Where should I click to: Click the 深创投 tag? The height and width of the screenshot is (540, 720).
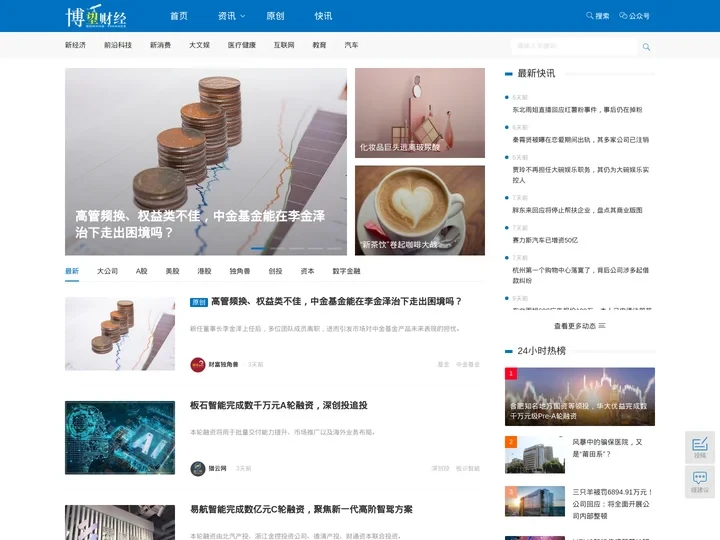[440, 468]
